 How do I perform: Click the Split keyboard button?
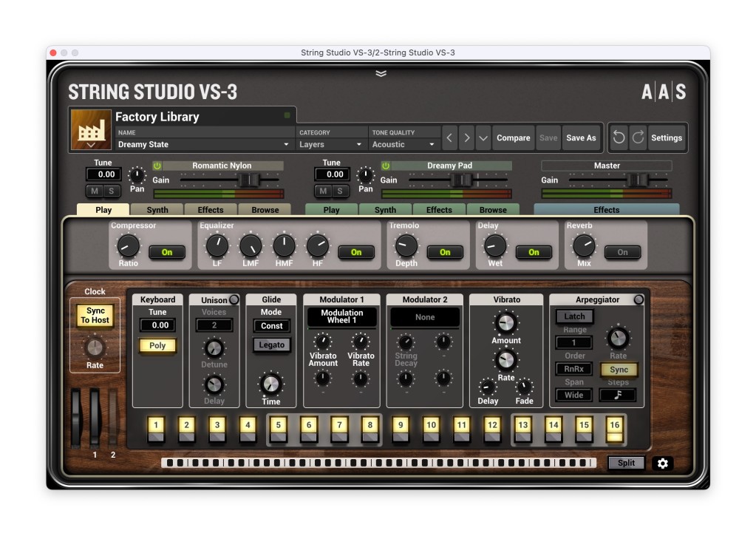[626, 463]
